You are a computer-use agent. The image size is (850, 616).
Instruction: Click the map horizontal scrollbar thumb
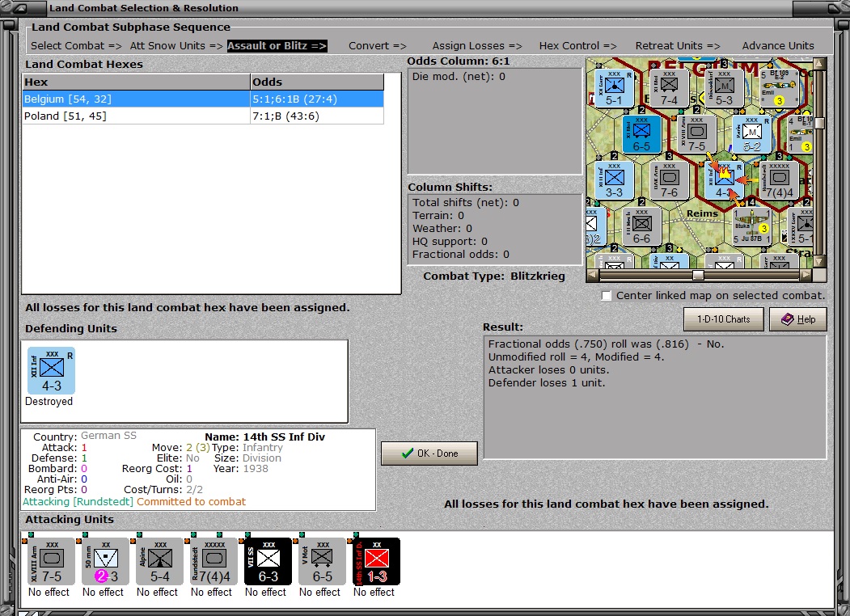click(x=698, y=275)
